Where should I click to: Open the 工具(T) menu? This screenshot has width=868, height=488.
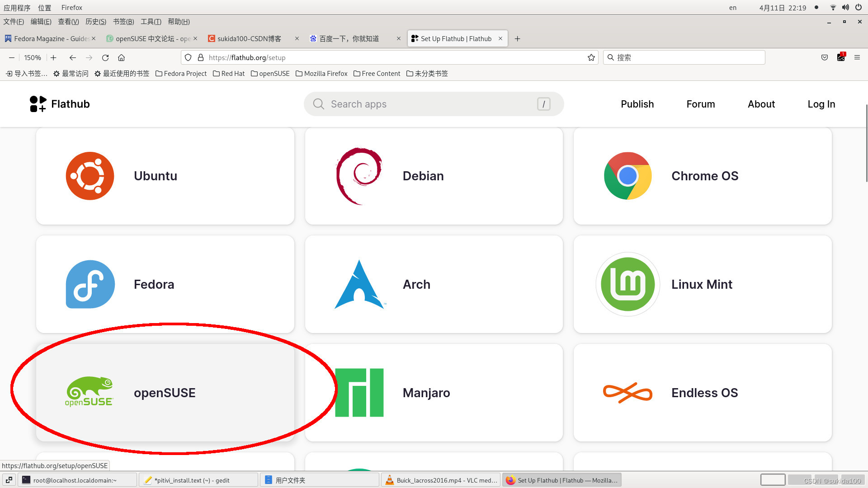151,22
